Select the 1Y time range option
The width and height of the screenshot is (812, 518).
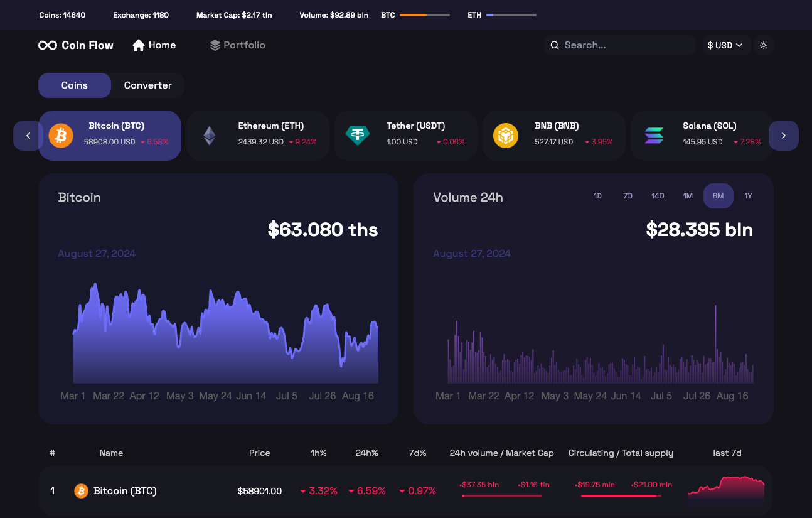tap(748, 196)
